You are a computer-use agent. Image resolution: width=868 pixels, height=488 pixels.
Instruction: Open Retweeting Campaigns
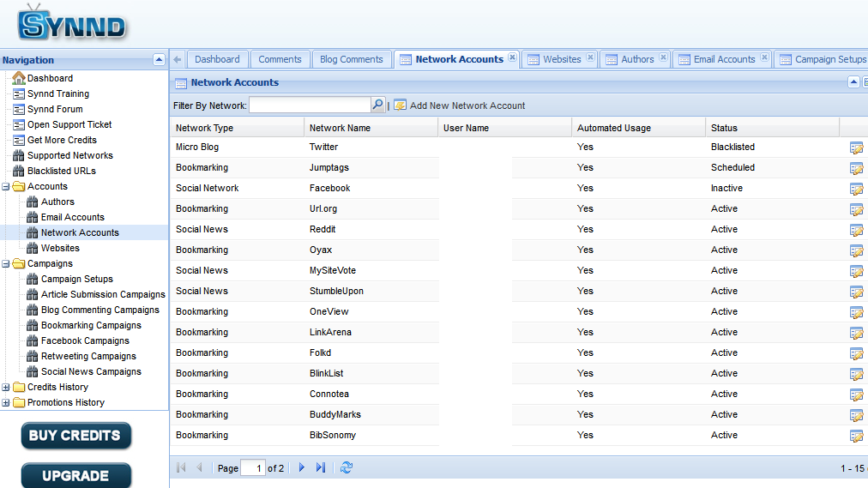[81, 356]
